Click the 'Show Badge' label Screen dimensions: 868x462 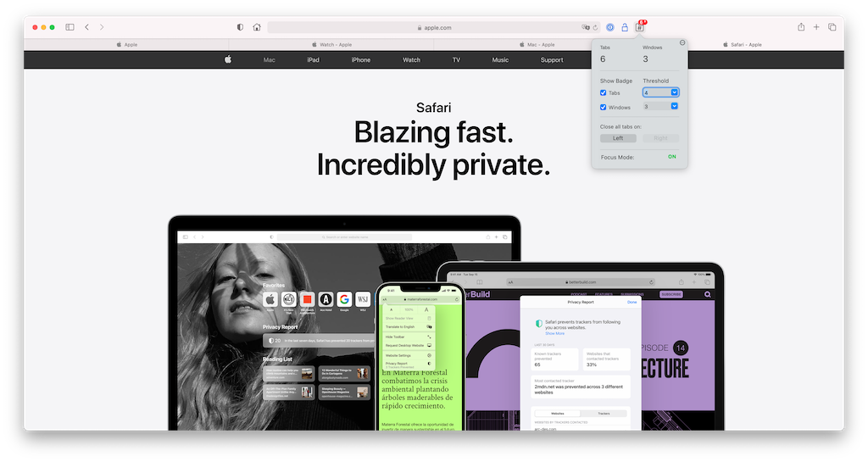tap(616, 81)
